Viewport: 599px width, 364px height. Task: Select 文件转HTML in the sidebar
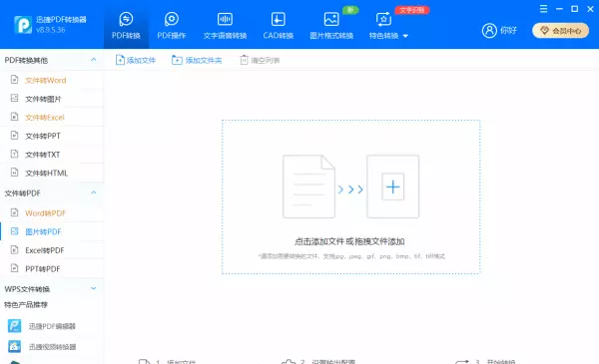[x=52, y=173]
